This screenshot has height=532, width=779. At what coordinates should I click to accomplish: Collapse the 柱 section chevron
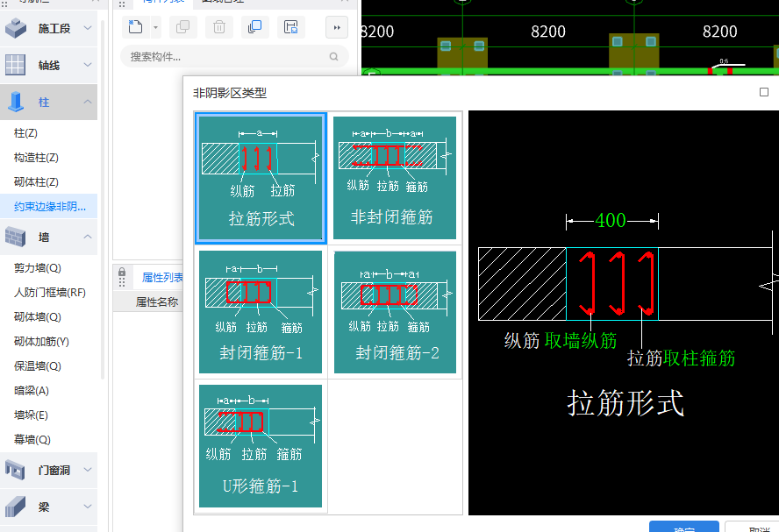coord(88,102)
